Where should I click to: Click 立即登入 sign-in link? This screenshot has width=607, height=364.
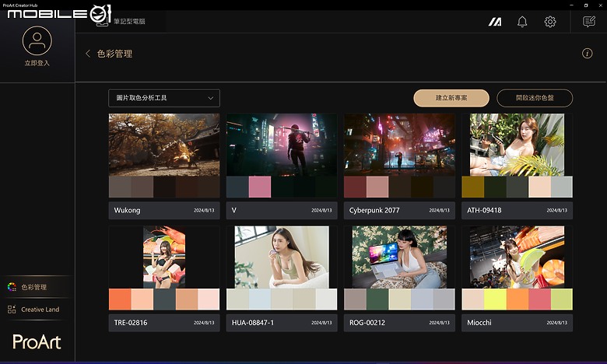pyautogui.click(x=37, y=63)
